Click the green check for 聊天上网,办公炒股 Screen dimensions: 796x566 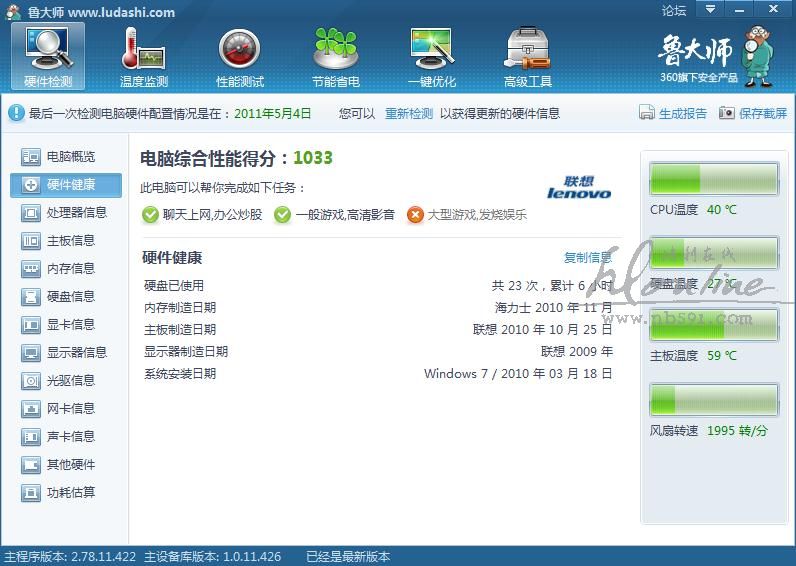pyautogui.click(x=150, y=215)
